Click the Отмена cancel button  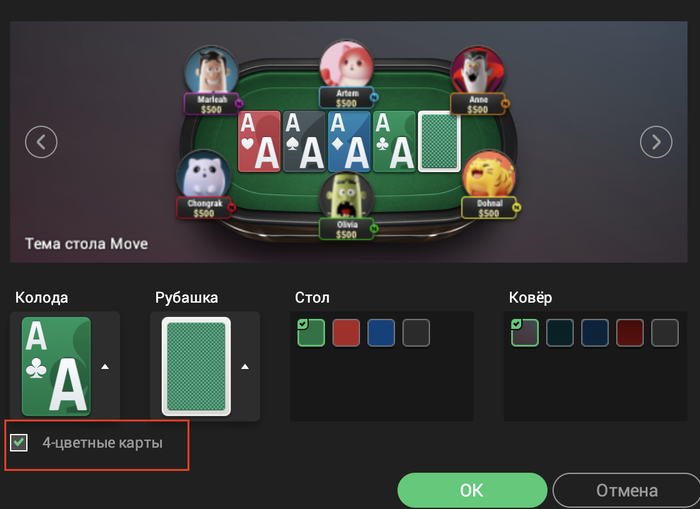pyautogui.click(x=626, y=490)
